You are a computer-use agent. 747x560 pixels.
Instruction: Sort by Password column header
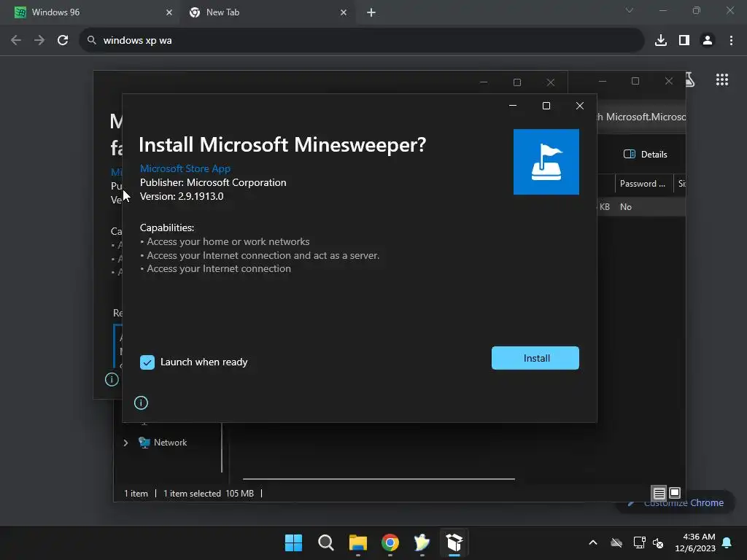coord(642,184)
